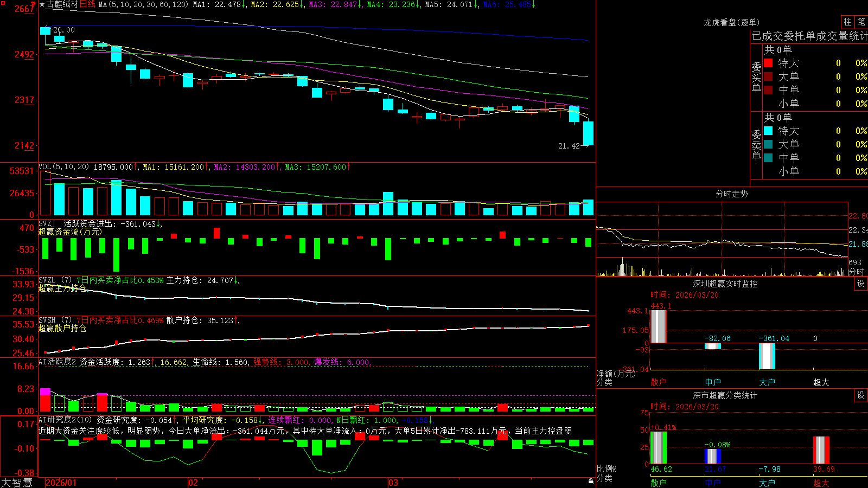Click the 龙虎看盘(逐单) panel title
The height and width of the screenshot is (488, 868).
click(731, 22)
